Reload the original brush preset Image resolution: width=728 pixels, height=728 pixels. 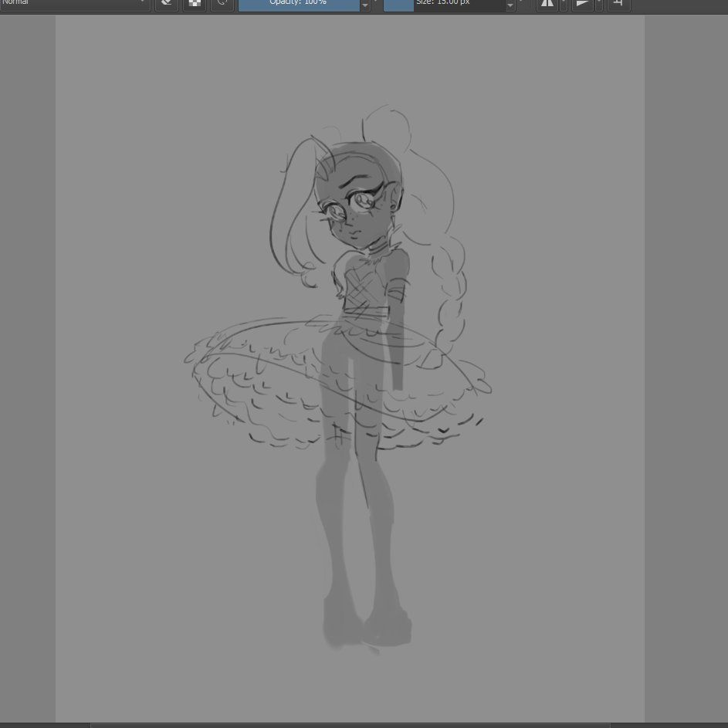pyautogui.click(x=222, y=4)
